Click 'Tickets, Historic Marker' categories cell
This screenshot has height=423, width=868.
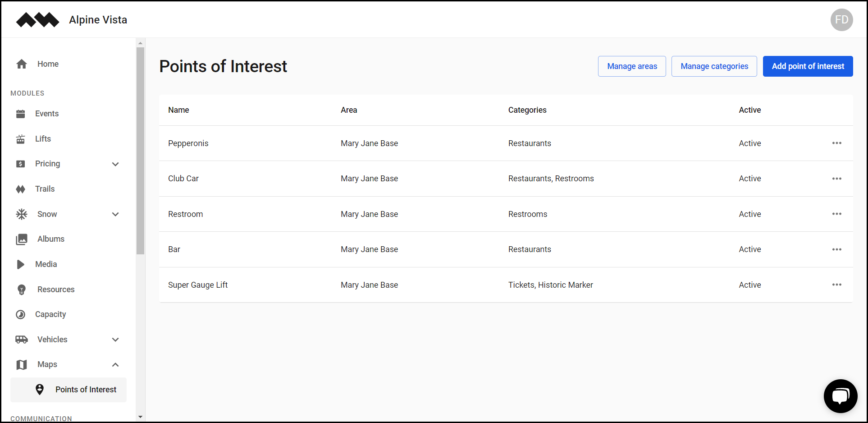tap(551, 285)
